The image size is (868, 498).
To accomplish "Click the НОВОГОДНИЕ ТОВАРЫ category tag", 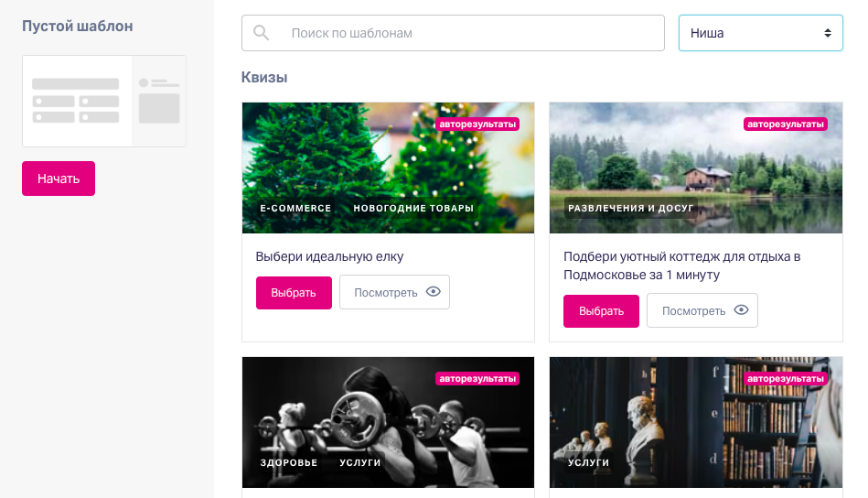I will tap(413, 209).
